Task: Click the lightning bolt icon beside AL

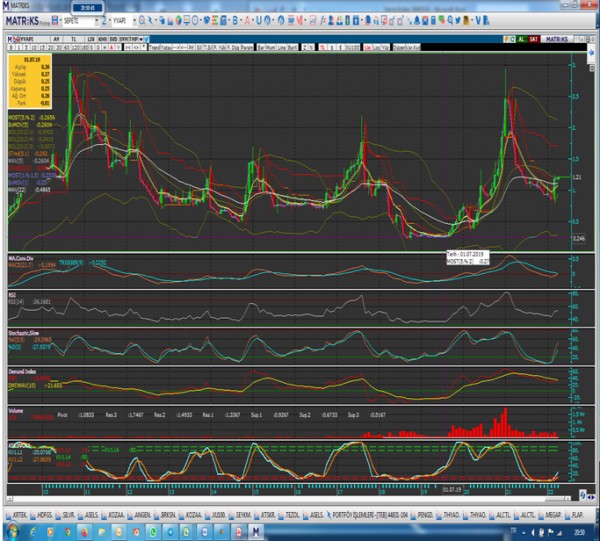Action: pyautogui.click(x=506, y=39)
